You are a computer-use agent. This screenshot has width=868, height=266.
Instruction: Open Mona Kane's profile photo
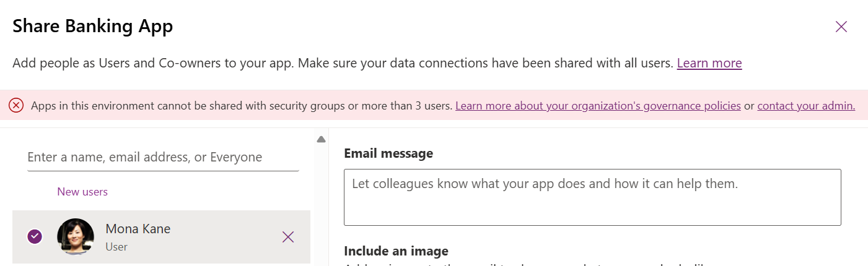tap(76, 237)
